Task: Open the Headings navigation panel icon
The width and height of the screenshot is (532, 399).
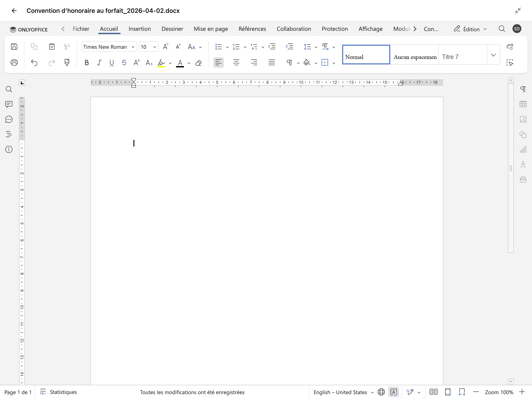Action: click(x=9, y=134)
